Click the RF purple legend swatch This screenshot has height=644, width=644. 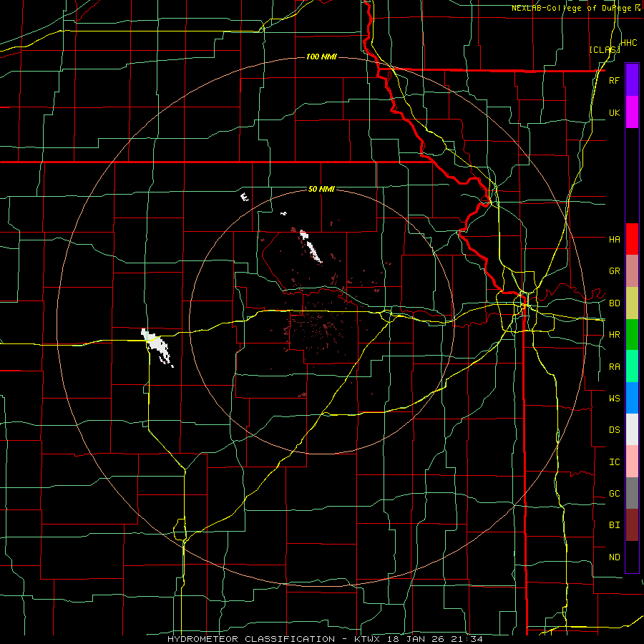coord(632,80)
